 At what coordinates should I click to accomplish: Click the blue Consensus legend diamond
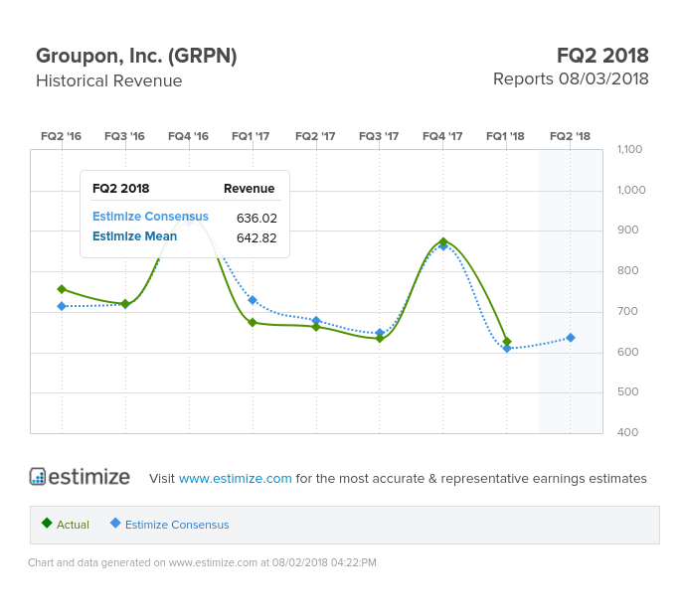click(x=115, y=523)
